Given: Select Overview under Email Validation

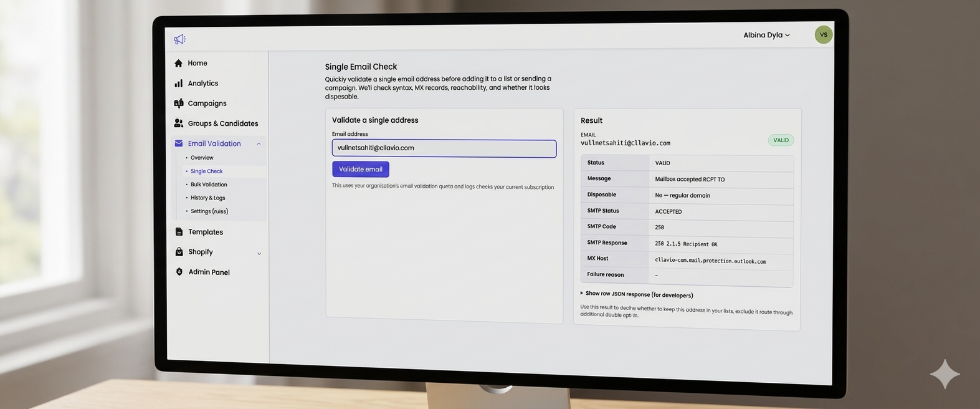Looking at the screenshot, I should [202, 158].
